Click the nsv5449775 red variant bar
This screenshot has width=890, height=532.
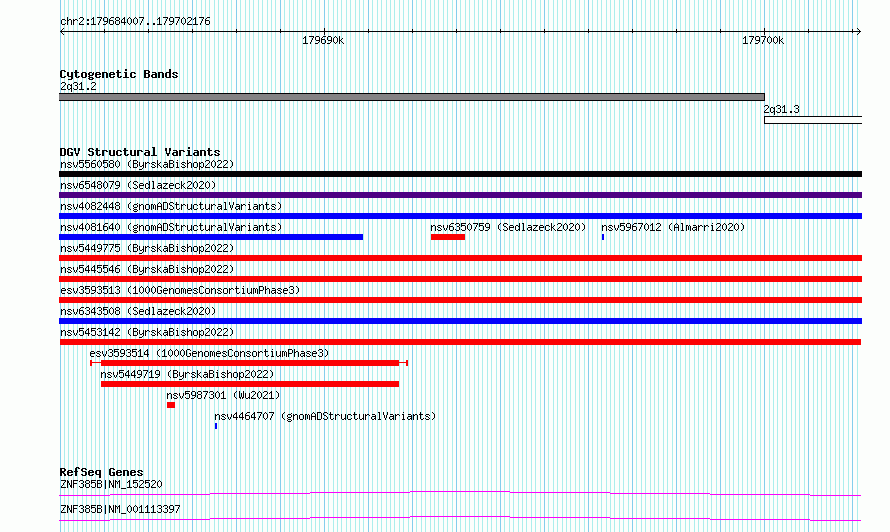pos(460,258)
